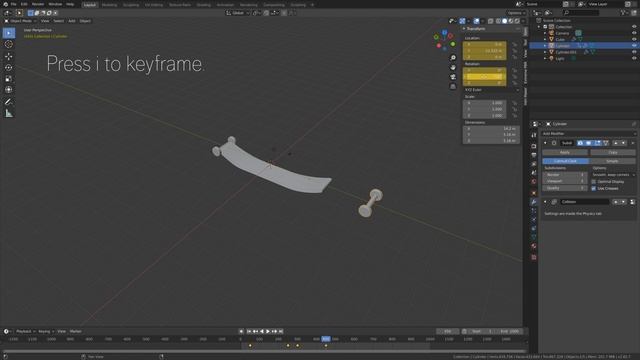Open the Texture properties tab
This screenshot has height=360, width=640.
(x=534, y=257)
